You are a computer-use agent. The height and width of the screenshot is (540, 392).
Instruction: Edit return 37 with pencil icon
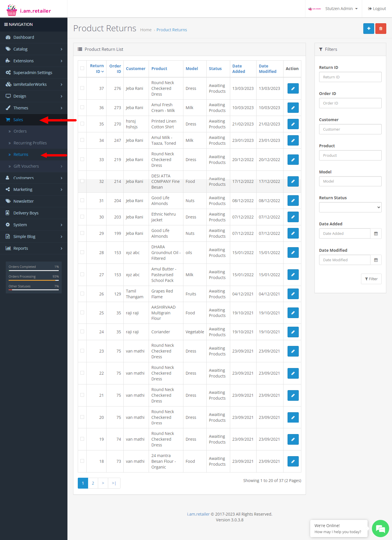[x=293, y=88]
